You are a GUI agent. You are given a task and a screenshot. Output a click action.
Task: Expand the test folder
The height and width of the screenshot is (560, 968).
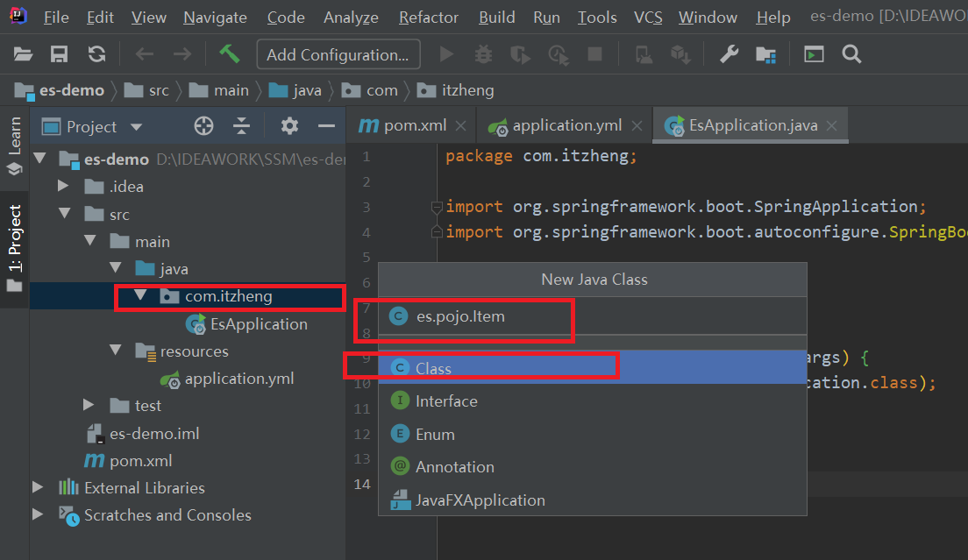89,405
